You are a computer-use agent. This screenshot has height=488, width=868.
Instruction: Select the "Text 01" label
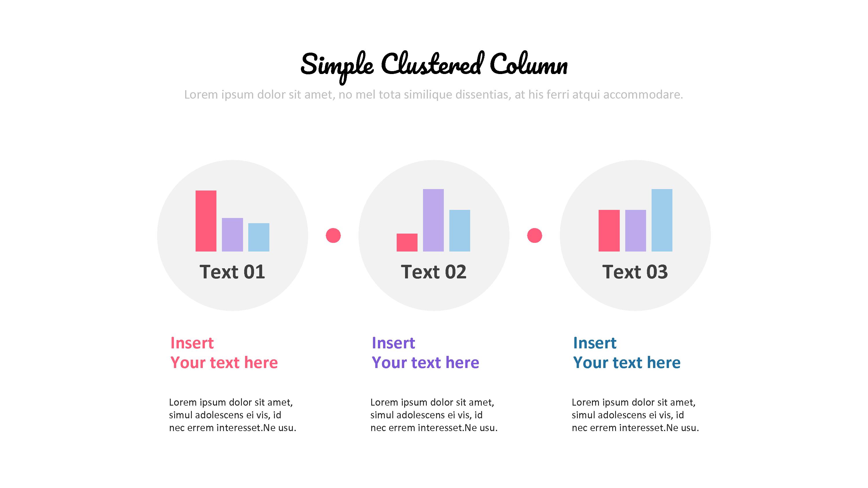(x=232, y=272)
